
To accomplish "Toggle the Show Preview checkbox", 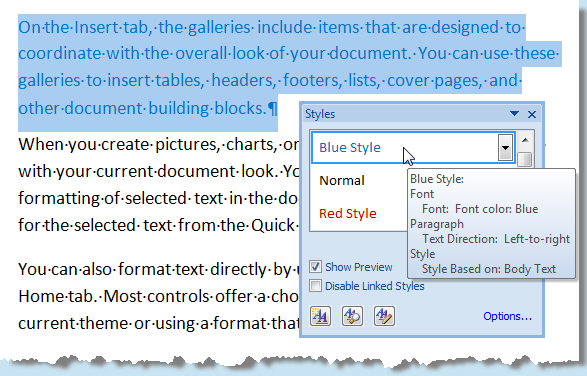I will [315, 267].
